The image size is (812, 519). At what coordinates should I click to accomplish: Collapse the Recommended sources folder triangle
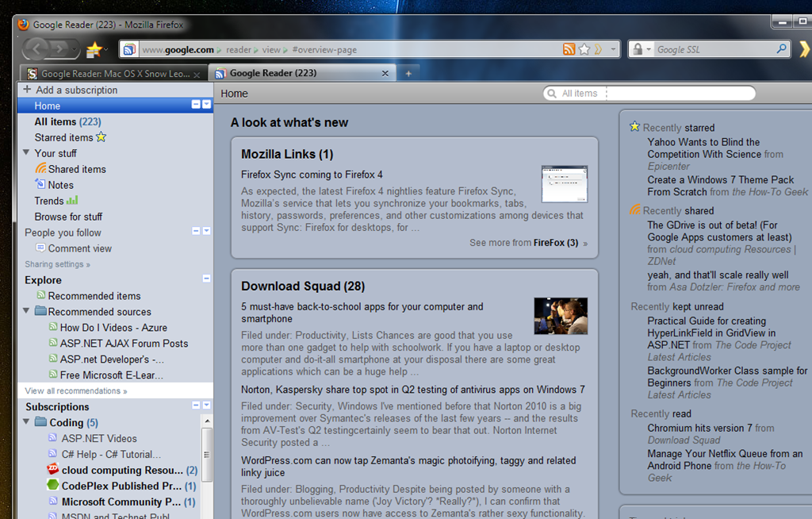pyautogui.click(x=26, y=310)
